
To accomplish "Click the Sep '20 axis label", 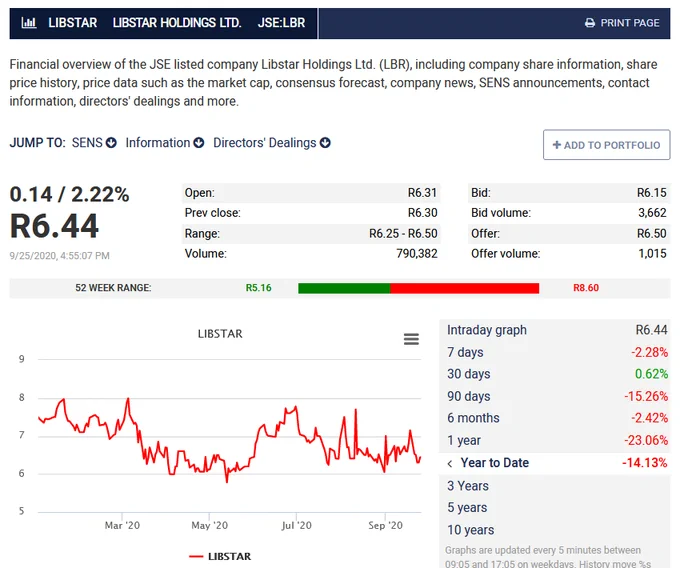I will (386, 526).
